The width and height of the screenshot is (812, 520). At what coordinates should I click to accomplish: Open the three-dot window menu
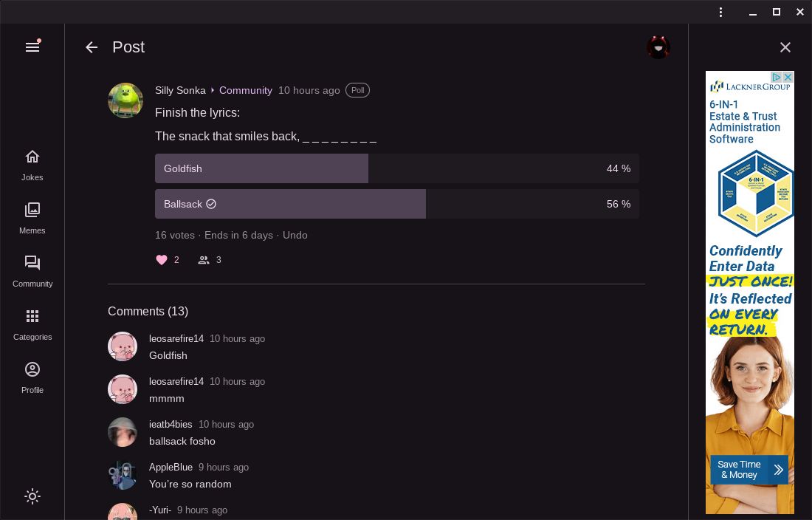pos(721,12)
